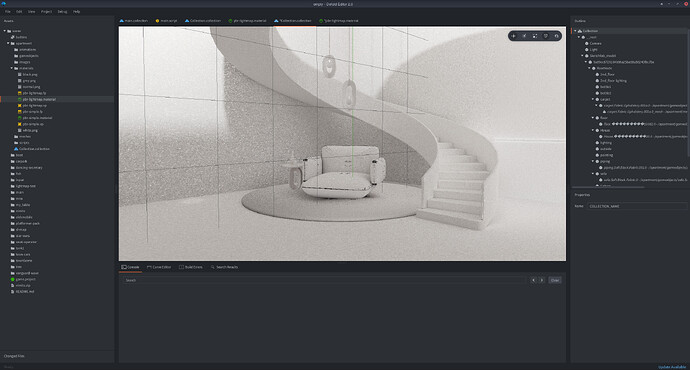Image resolution: width=690 pixels, height=370 pixels.
Task: Select pbr-lightmap.fp fragment program icon
Action: point(19,93)
